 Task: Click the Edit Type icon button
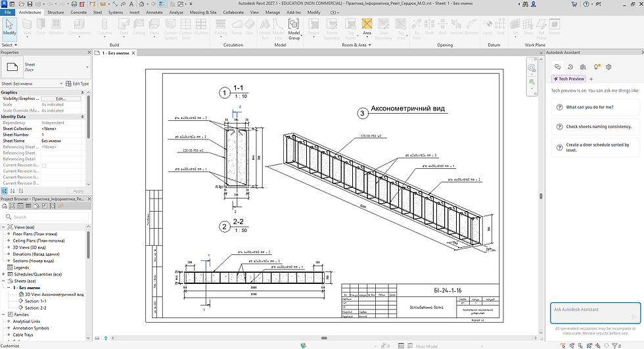tap(78, 83)
